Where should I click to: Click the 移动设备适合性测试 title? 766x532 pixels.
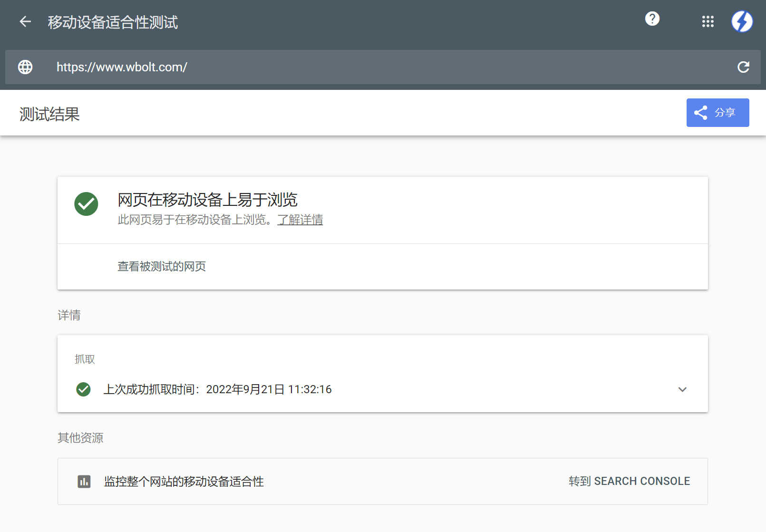pos(112,22)
